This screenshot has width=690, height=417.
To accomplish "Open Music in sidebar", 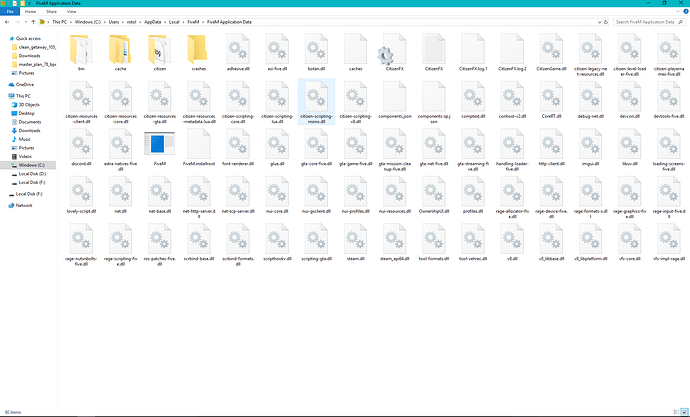I will [x=25, y=139].
